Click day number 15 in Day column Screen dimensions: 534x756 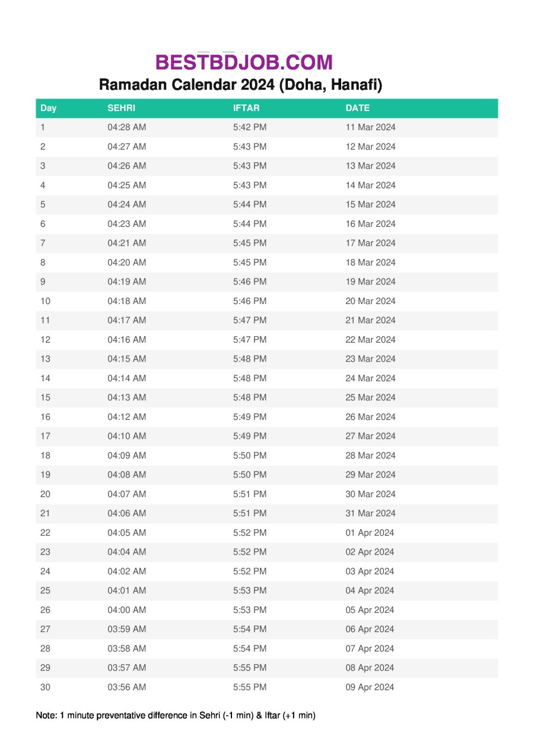pyautogui.click(x=46, y=397)
